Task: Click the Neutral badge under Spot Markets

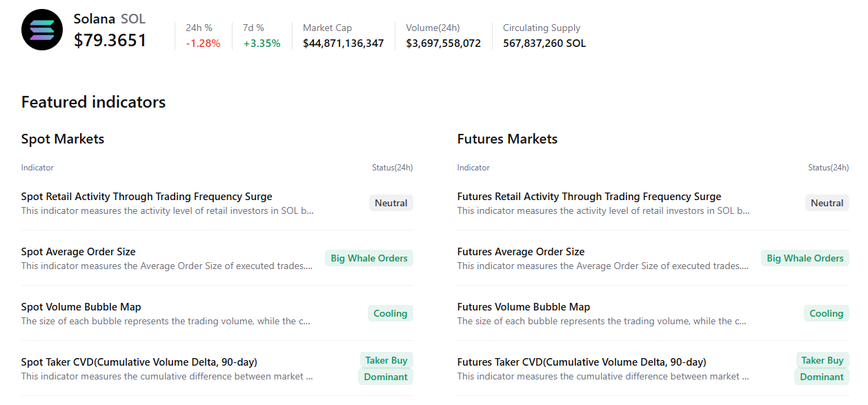Action: 391,203
